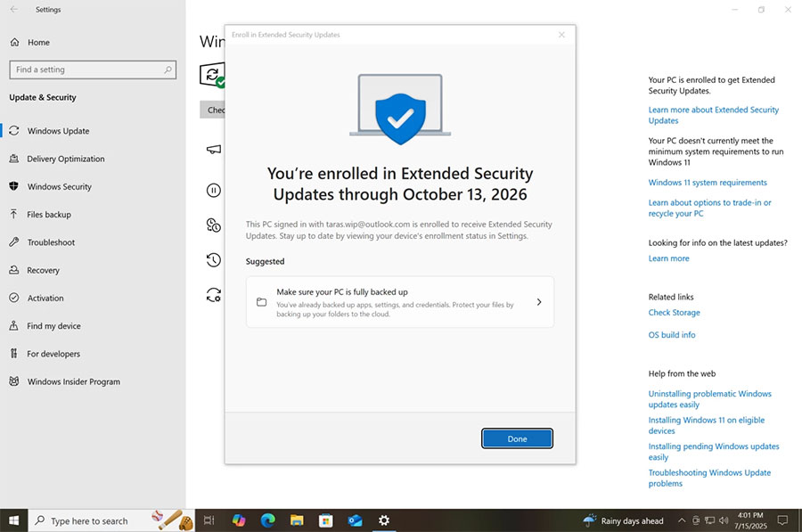Click the Find a setting search box
Image resolution: width=802 pixels, height=532 pixels.
(92, 69)
